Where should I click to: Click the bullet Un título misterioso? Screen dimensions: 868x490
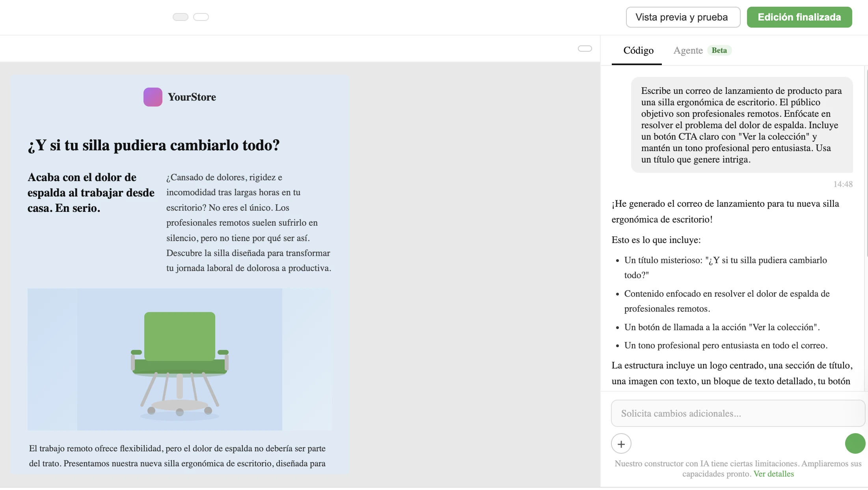click(725, 267)
